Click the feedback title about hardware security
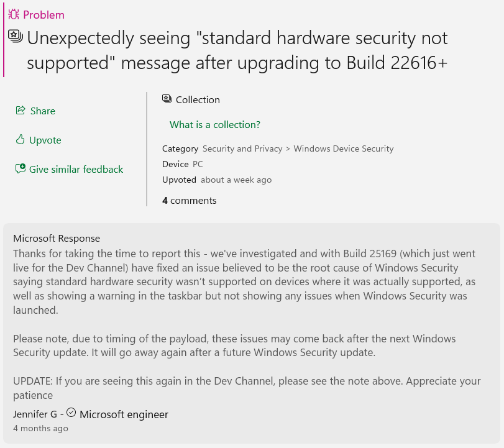The image size is (504, 448). 237,50
